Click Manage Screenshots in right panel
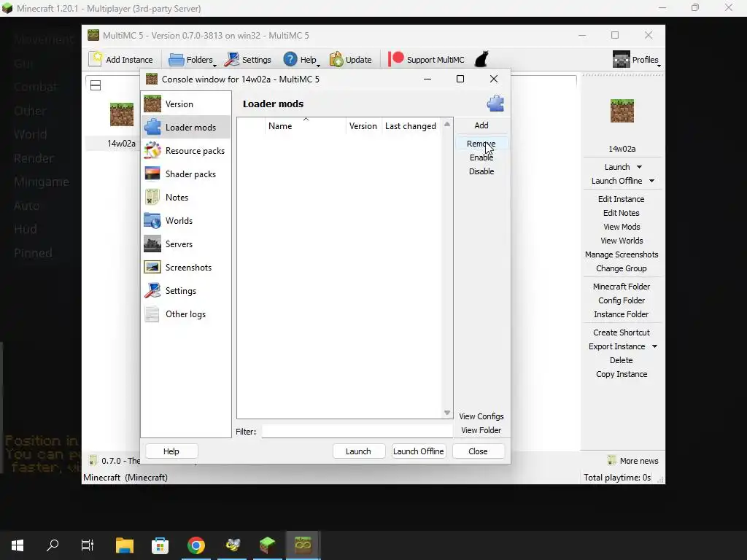The image size is (747, 560). click(x=622, y=254)
